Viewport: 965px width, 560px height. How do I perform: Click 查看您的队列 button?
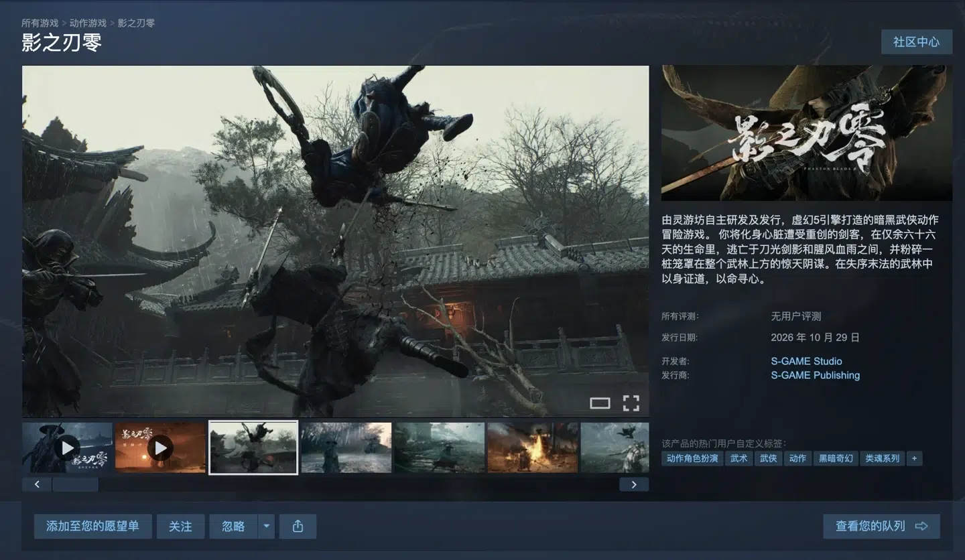881,527
